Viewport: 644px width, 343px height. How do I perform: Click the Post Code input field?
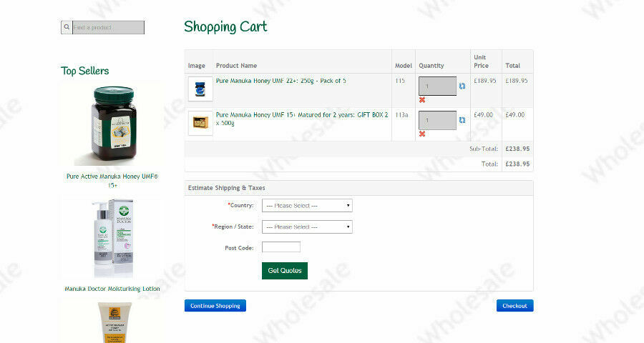[281, 247]
